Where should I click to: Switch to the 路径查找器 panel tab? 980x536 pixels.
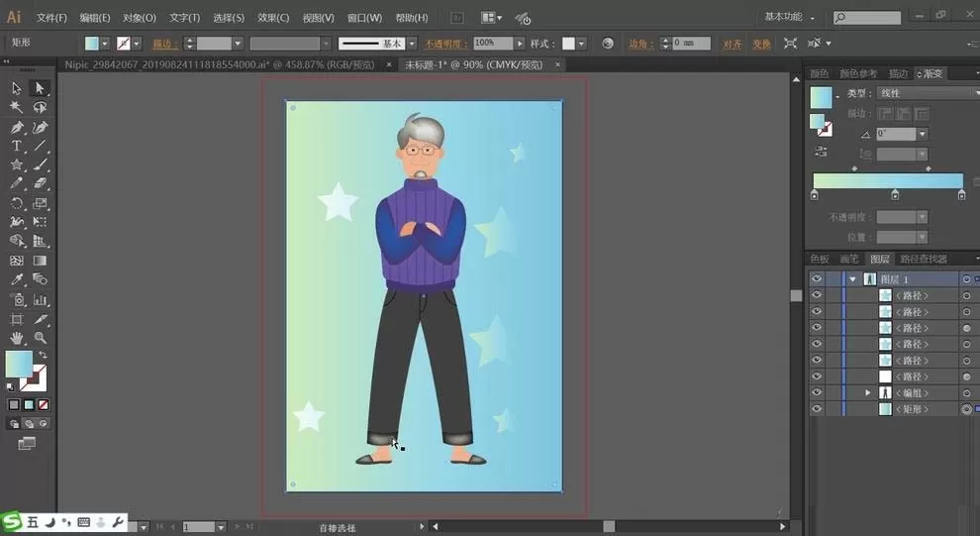(924, 259)
